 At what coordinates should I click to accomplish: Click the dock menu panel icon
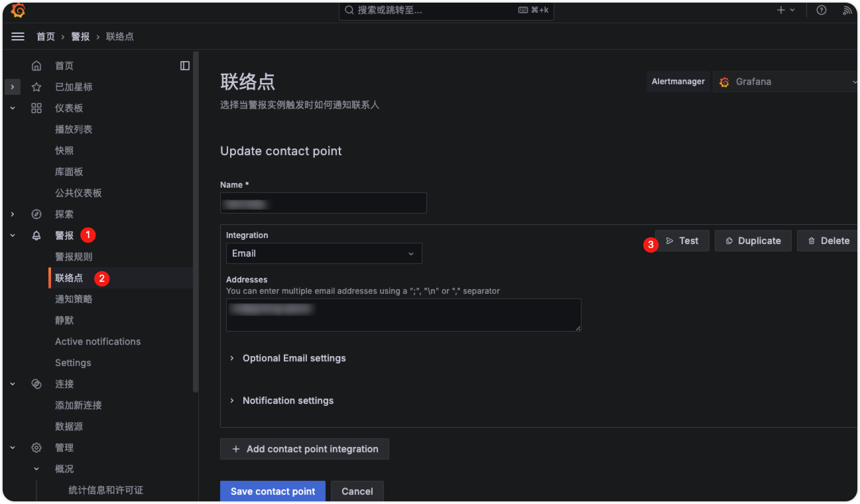185,66
